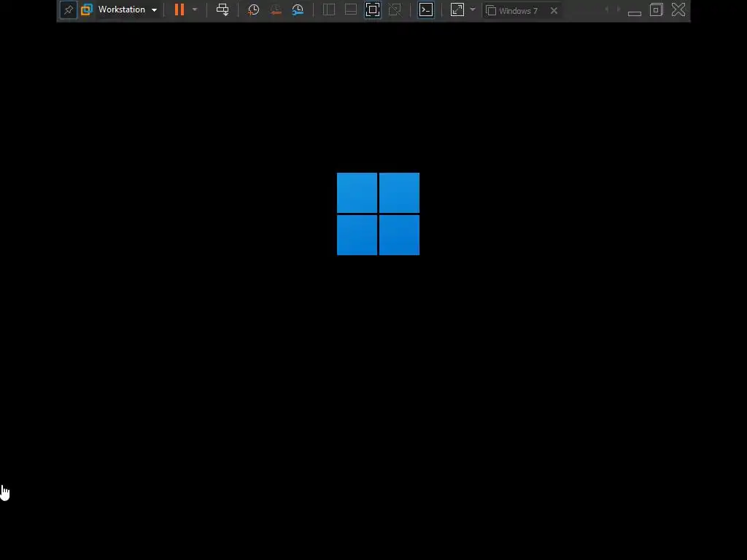747x560 pixels.
Task: Close the Windows 7 VM tab
Action: 554,10
